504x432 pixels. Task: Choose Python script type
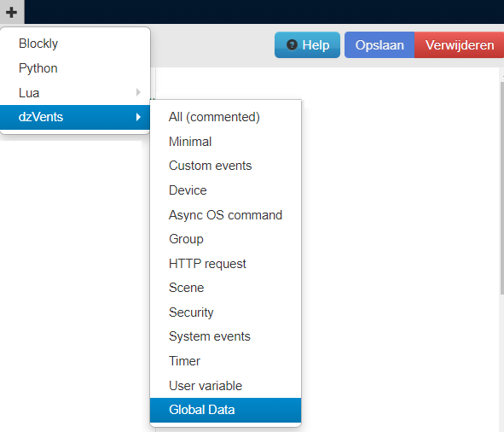(x=75, y=68)
